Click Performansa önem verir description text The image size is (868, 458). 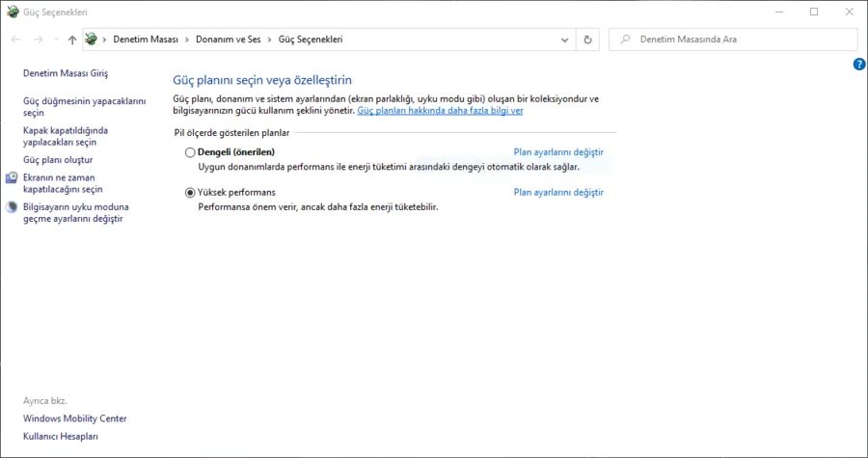click(318, 207)
